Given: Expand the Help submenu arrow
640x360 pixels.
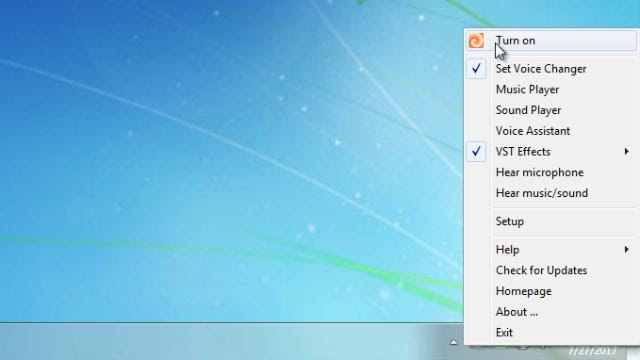Looking at the screenshot, I should (627, 249).
